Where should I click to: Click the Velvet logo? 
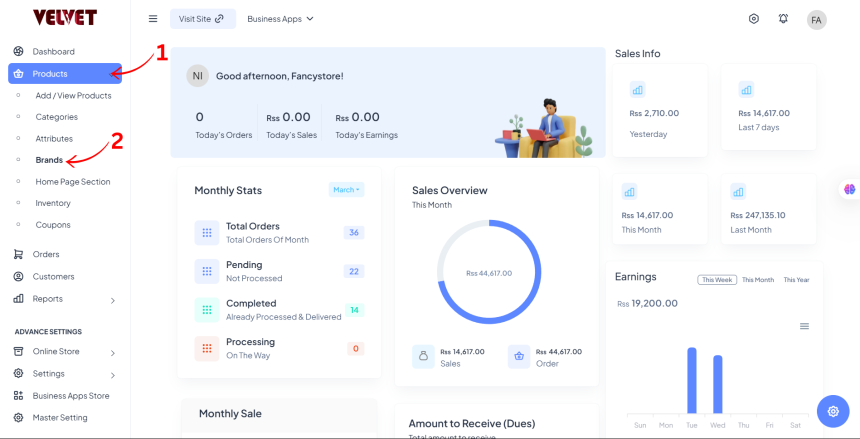[64, 17]
